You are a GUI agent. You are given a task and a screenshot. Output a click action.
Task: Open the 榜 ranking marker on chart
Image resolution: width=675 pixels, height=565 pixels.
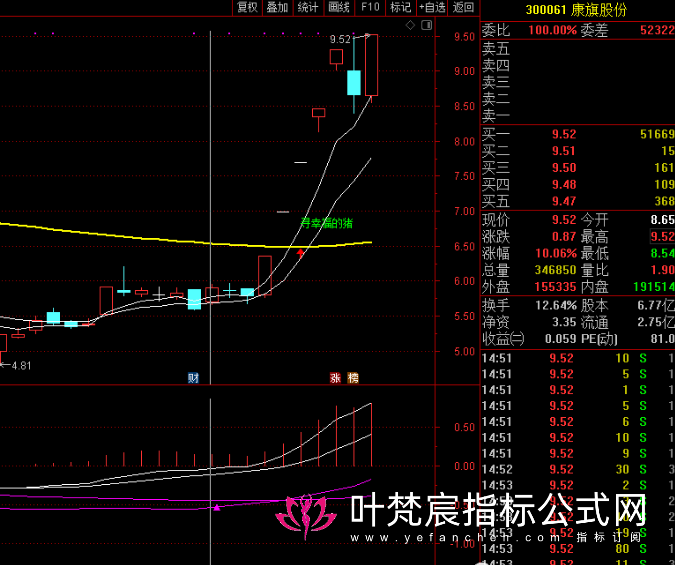coord(353,378)
